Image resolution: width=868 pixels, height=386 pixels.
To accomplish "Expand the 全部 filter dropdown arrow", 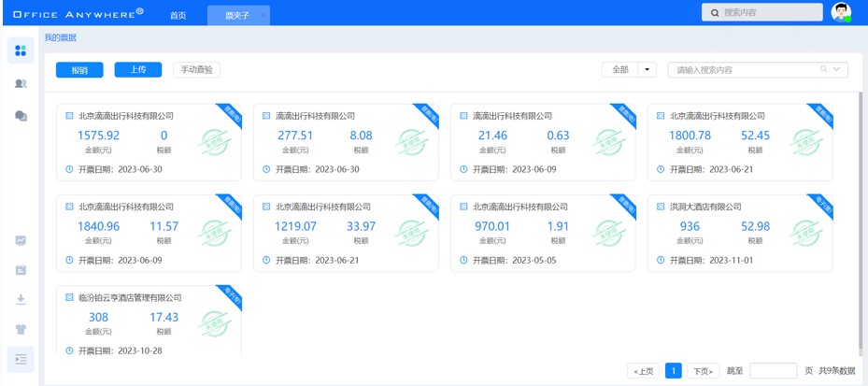I will click(x=648, y=70).
